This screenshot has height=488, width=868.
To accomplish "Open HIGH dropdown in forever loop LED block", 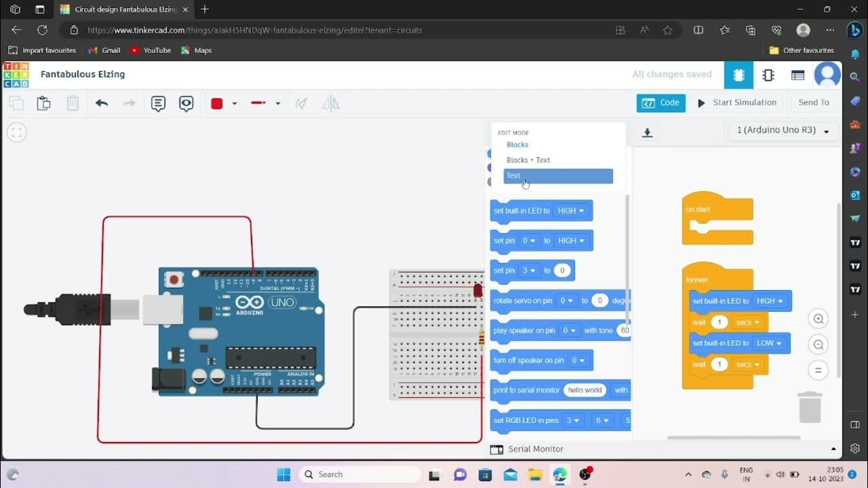I will [770, 301].
